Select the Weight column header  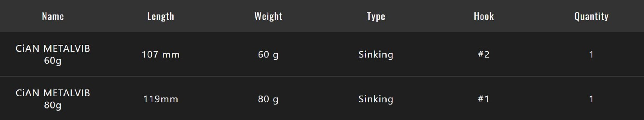coord(268,16)
